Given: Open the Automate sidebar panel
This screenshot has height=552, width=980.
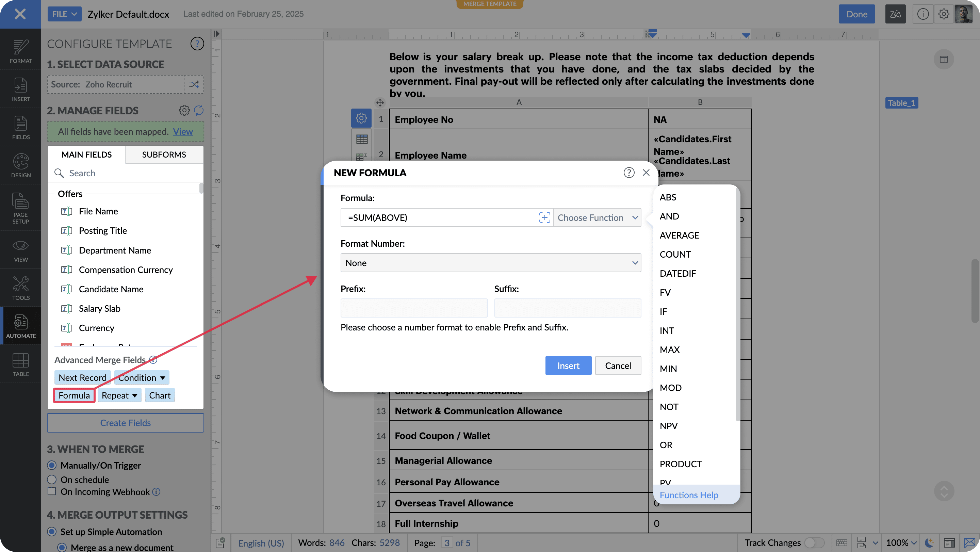Looking at the screenshot, I should point(20,326).
